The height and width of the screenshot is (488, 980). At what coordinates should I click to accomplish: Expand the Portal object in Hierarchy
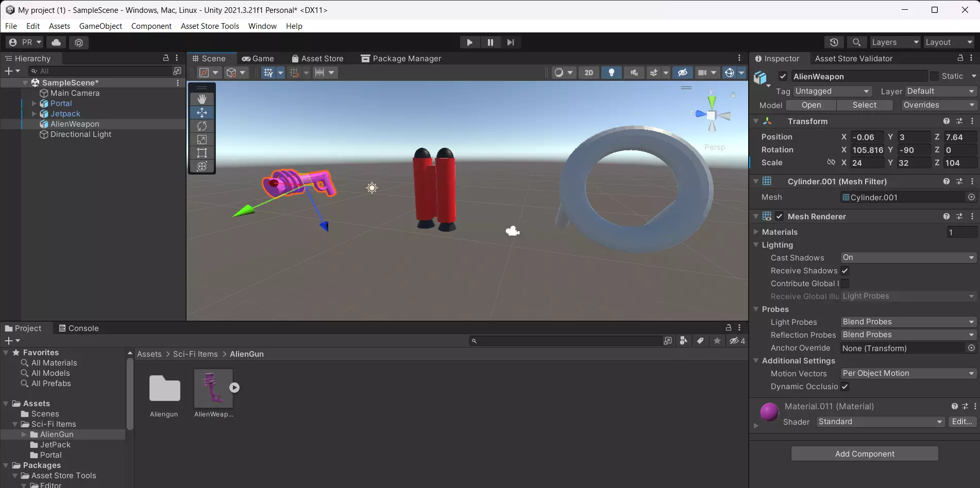click(34, 103)
